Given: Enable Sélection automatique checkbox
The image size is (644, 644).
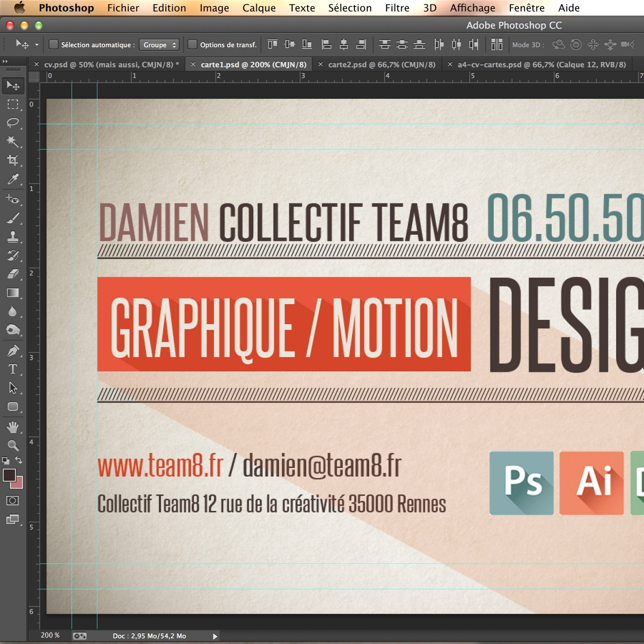Looking at the screenshot, I should (x=54, y=45).
